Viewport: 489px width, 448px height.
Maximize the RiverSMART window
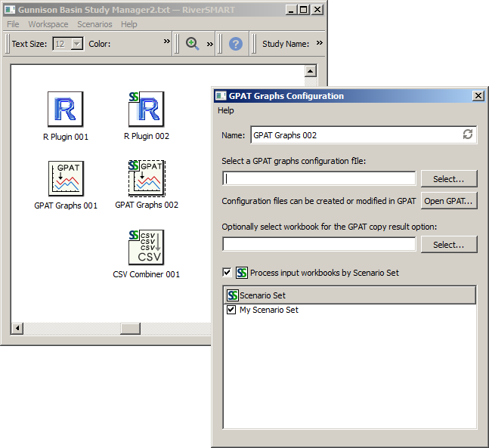click(303, 10)
